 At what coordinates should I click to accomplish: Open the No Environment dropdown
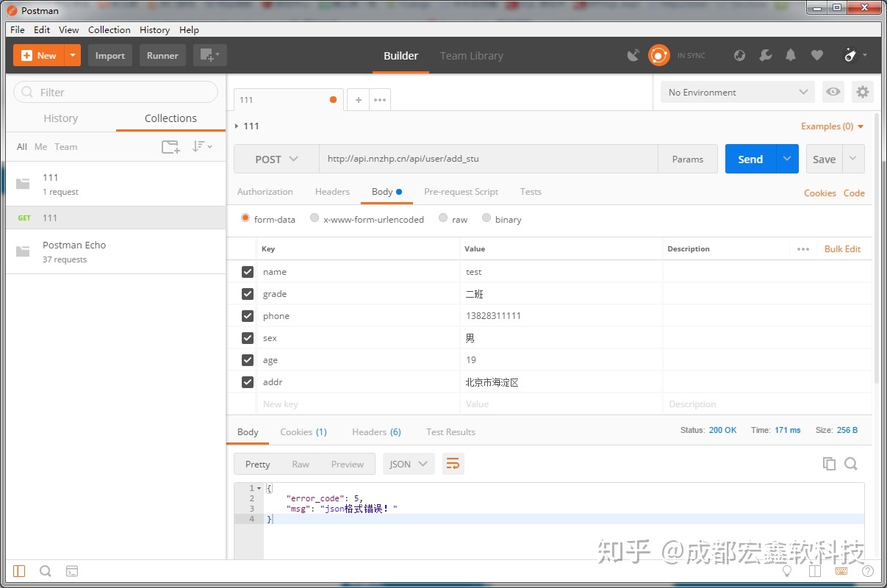click(737, 92)
